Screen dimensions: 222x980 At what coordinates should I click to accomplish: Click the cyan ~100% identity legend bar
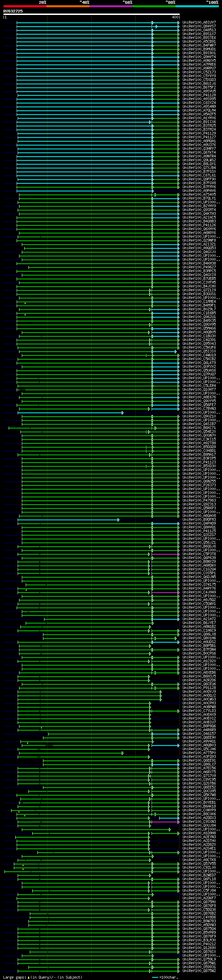click(x=197, y=6)
